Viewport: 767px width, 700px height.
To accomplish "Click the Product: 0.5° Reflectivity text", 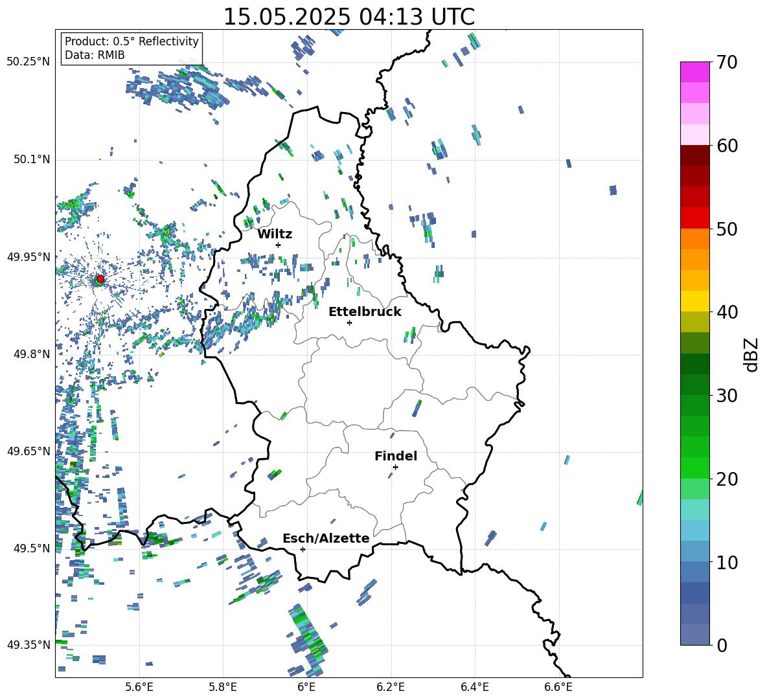I will tap(132, 41).
